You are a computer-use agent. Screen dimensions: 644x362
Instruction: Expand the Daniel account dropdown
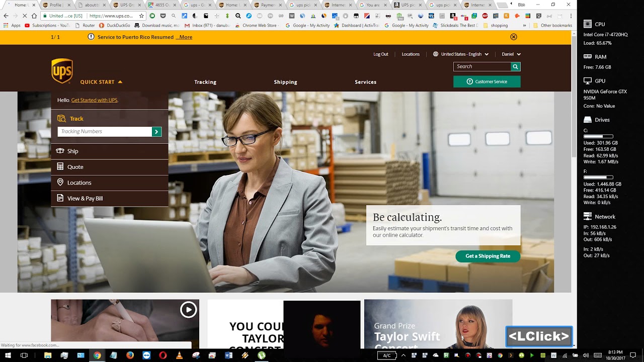pyautogui.click(x=511, y=54)
